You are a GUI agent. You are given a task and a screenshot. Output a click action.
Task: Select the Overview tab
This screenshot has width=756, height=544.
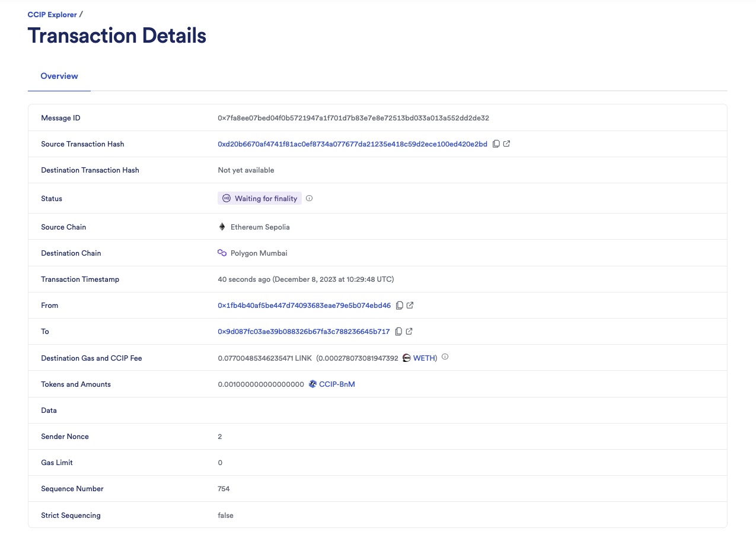[x=59, y=77]
